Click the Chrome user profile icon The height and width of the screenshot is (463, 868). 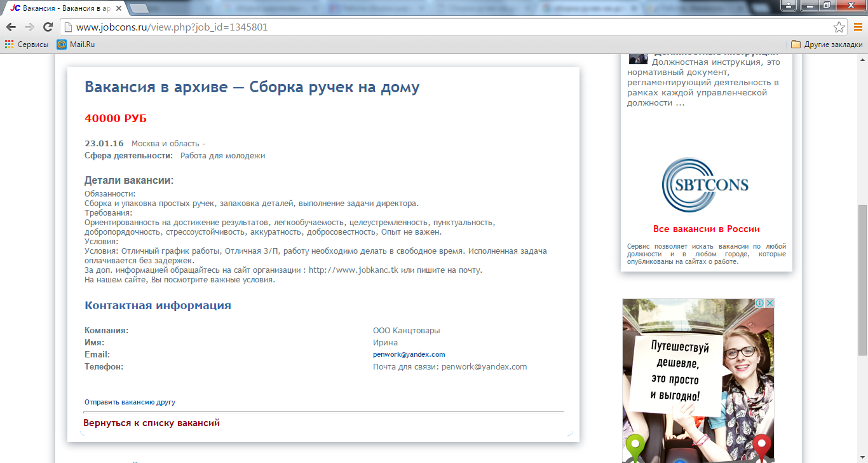789,6
